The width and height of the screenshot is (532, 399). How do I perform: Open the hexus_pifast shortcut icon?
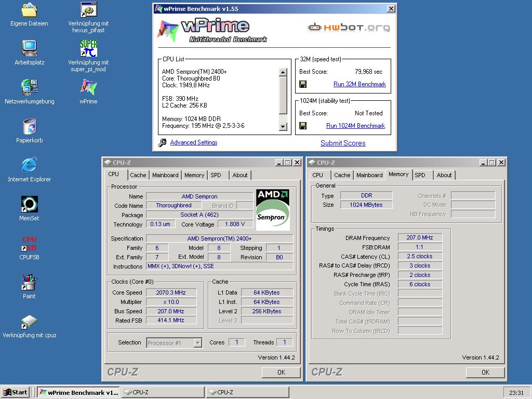88,10
